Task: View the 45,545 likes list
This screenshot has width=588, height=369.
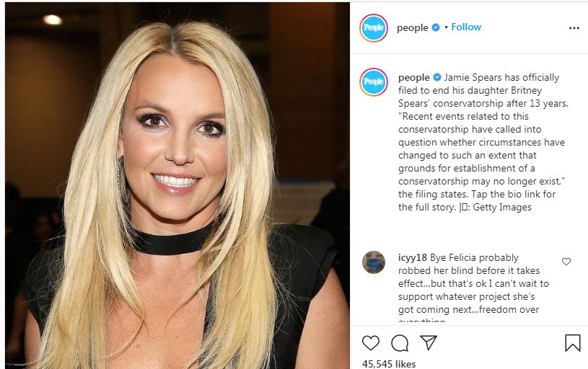Action: [388, 364]
